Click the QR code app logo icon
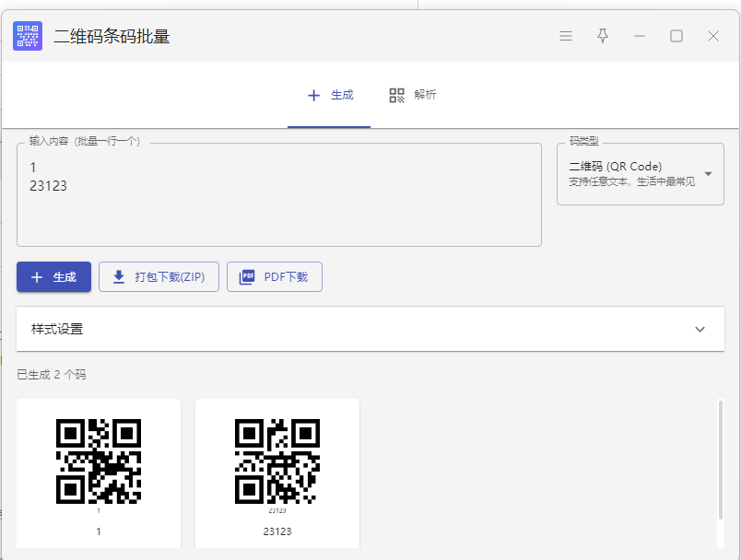The height and width of the screenshot is (560, 741). 28,36
